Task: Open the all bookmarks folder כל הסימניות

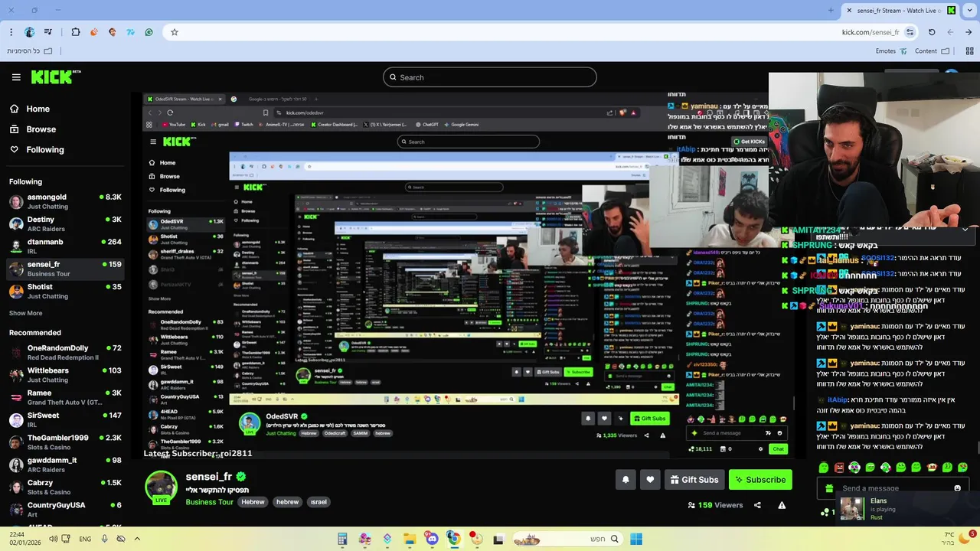Action: (x=30, y=51)
